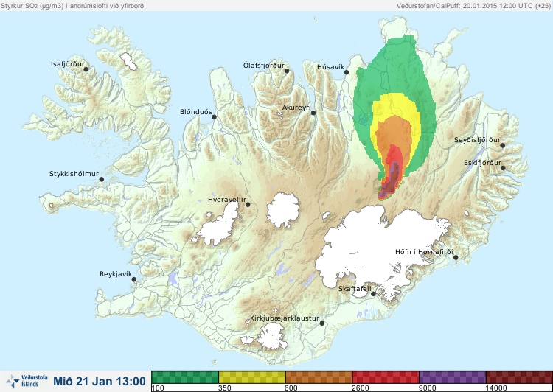Click the 'Blönduós' place label
This screenshot has width=553, height=392.
(196, 112)
